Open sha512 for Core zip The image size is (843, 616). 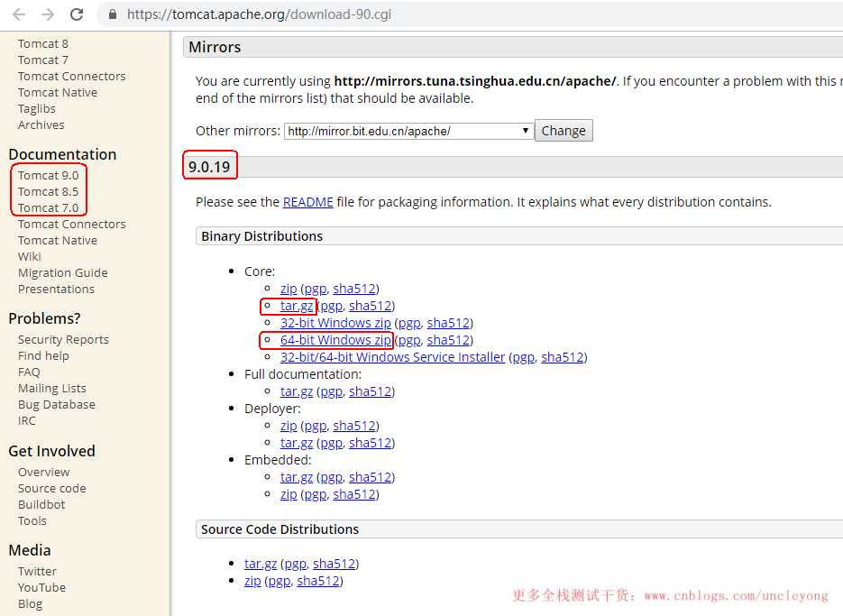tap(353, 289)
